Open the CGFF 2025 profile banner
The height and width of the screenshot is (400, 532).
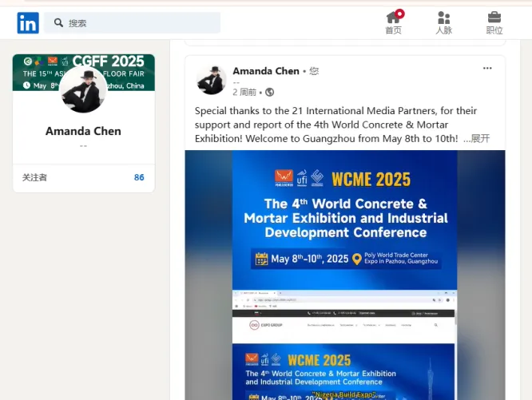83,73
